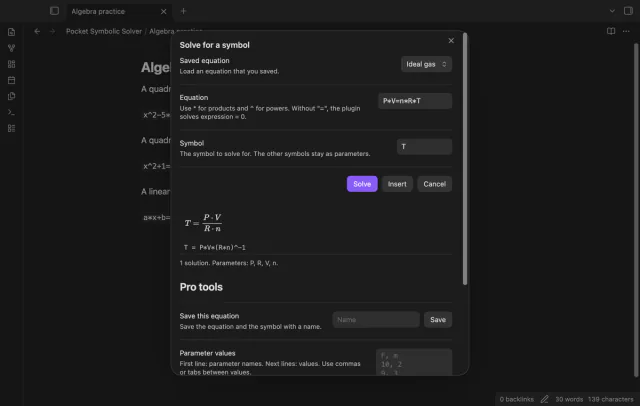Click the bottom ribbon list icon

coord(11,128)
